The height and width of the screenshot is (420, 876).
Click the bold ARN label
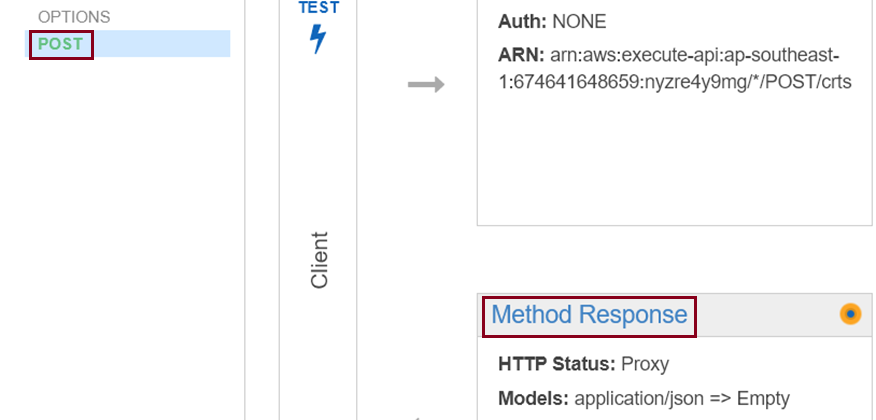click(x=521, y=55)
